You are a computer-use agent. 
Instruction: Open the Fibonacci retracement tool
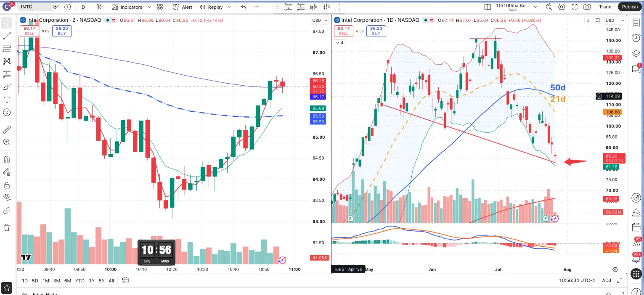pyautogui.click(x=7, y=49)
